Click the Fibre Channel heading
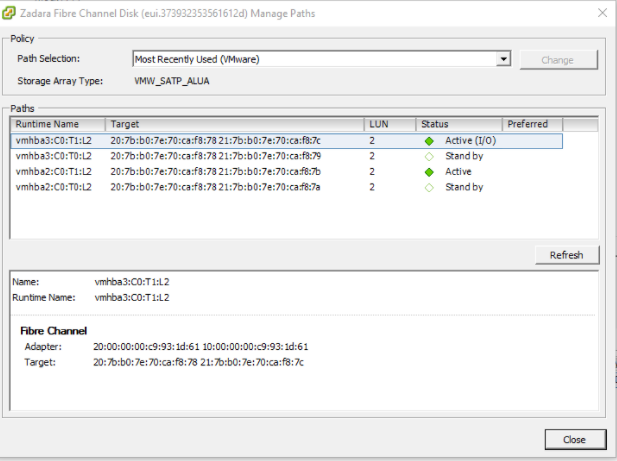This screenshot has height=461, width=617. pos(54,331)
